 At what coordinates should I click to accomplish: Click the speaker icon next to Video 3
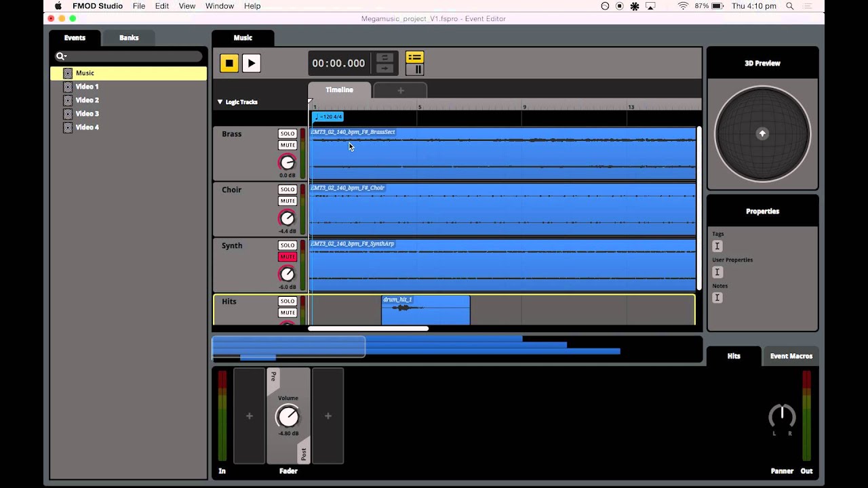pos(68,114)
